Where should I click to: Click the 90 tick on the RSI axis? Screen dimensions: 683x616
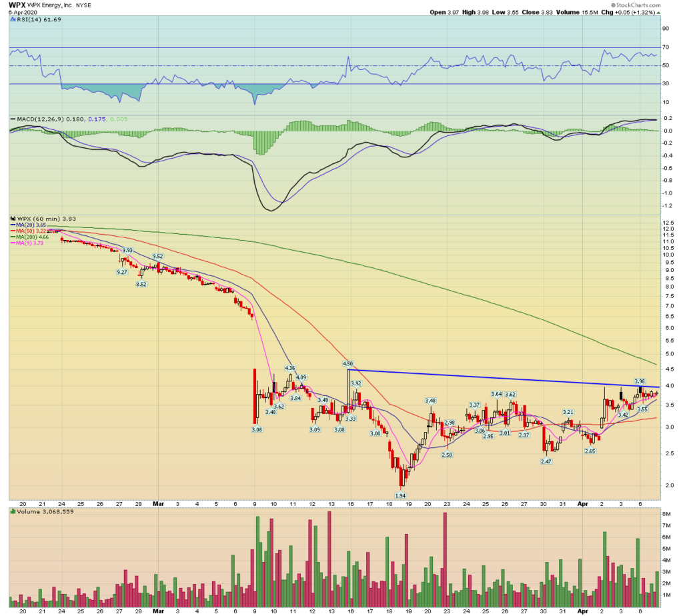tap(666, 29)
